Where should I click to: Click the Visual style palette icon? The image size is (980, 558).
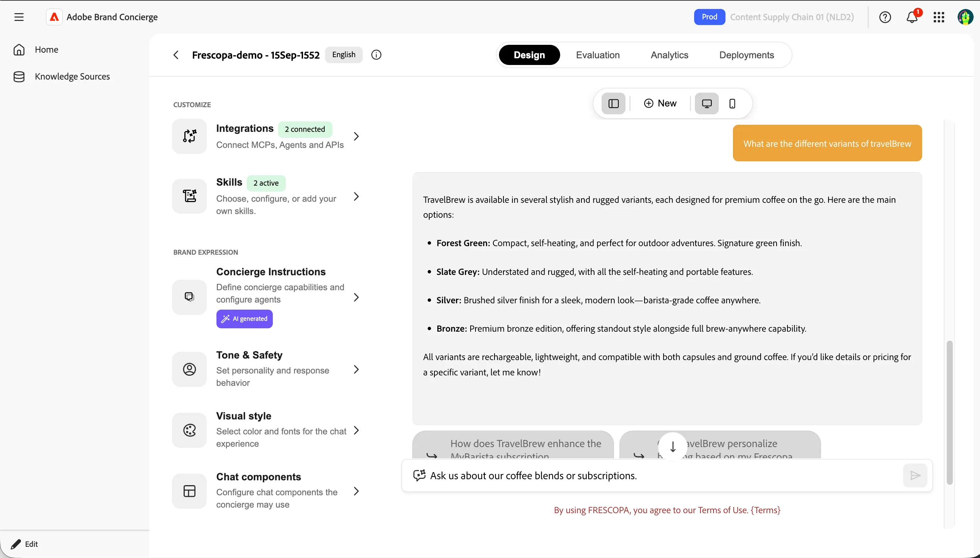(189, 430)
